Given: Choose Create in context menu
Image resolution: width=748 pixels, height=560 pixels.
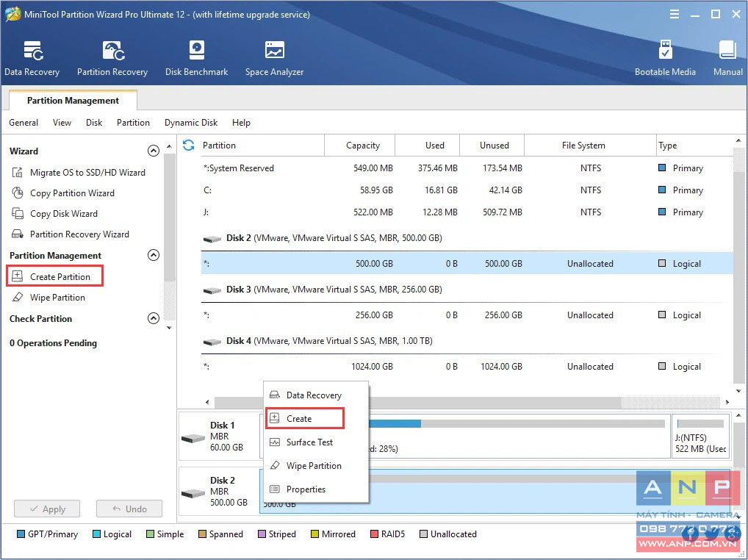Looking at the screenshot, I should [304, 418].
